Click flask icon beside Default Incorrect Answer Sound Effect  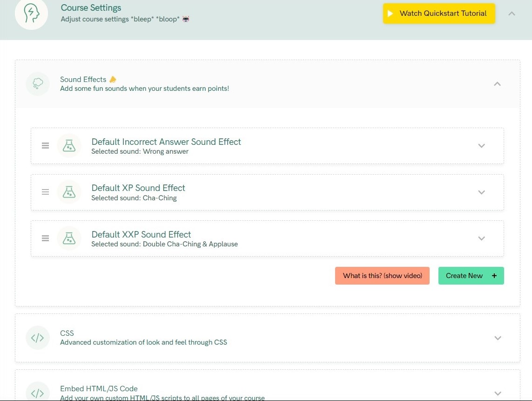(x=69, y=146)
